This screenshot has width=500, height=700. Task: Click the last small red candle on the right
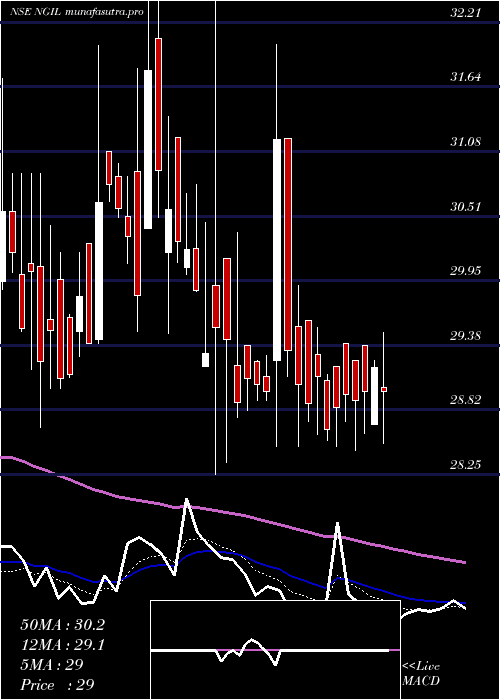384,390
